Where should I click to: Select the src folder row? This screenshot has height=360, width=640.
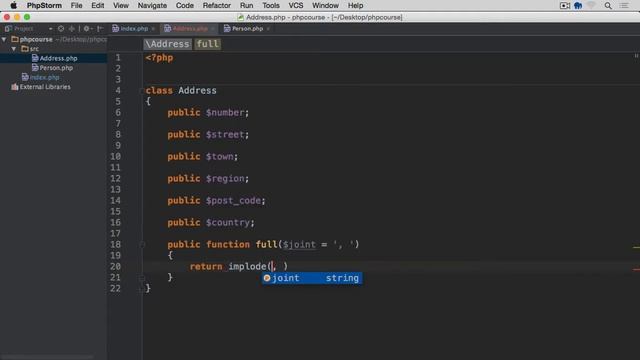point(53,49)
